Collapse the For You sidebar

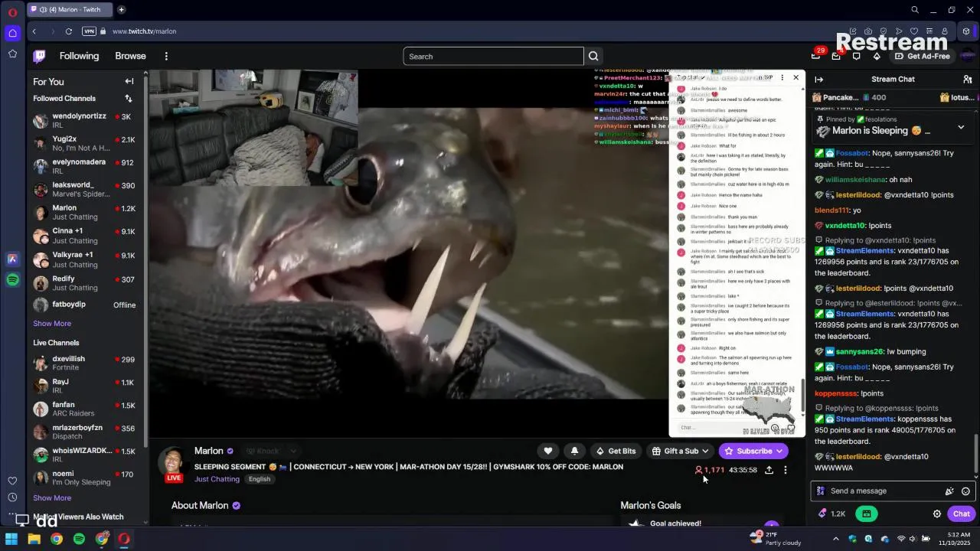pos(129,81)
